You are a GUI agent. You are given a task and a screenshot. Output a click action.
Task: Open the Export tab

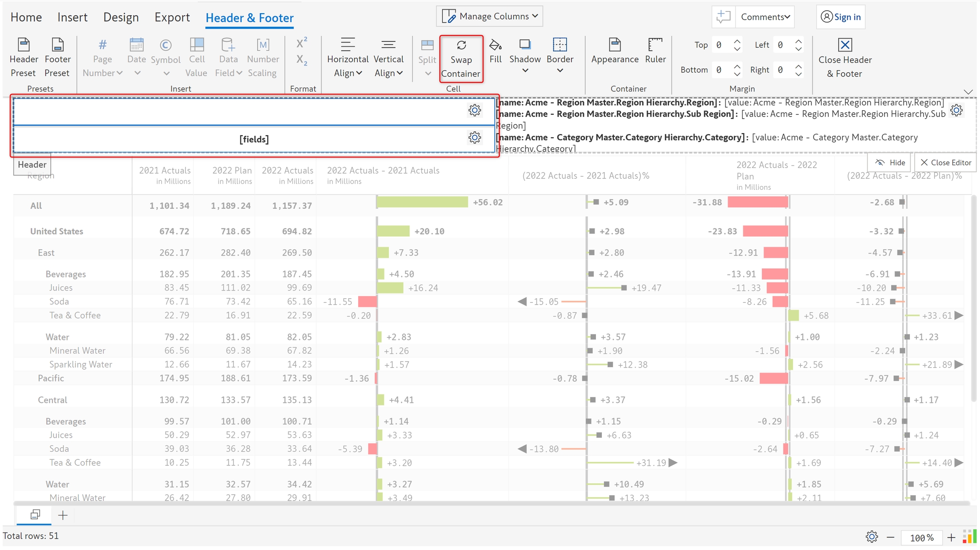[172, 17]
